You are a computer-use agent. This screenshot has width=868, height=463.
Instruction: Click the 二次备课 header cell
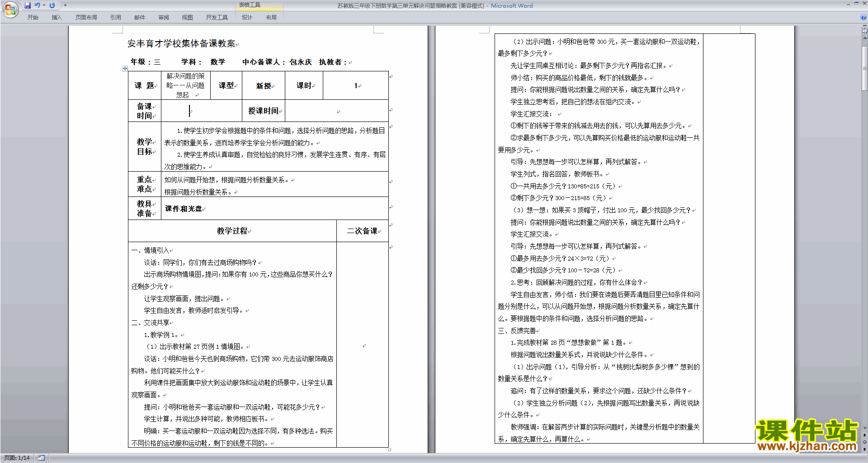363,231
